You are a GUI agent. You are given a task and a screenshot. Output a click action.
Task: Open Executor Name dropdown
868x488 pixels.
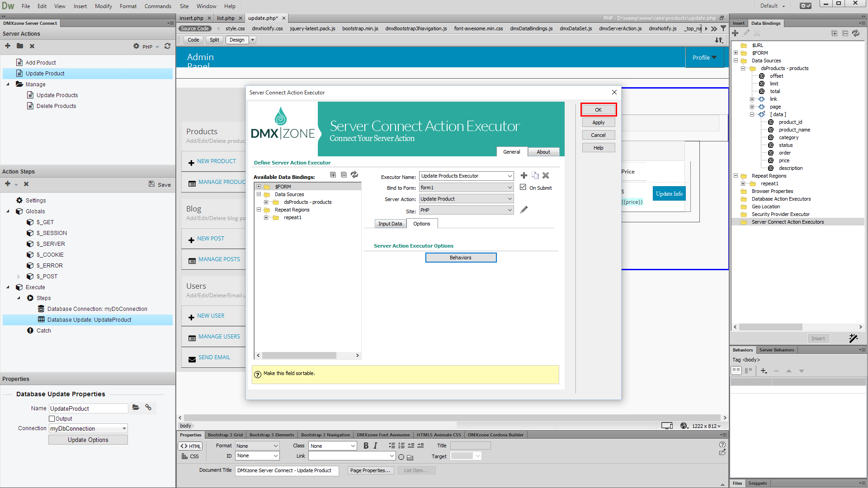[510, 176]
